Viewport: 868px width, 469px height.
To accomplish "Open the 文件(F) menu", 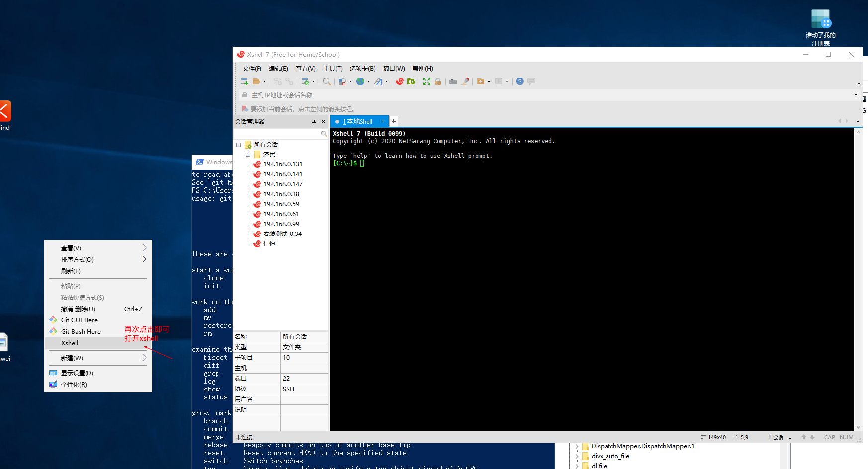I will pos(252,69).
